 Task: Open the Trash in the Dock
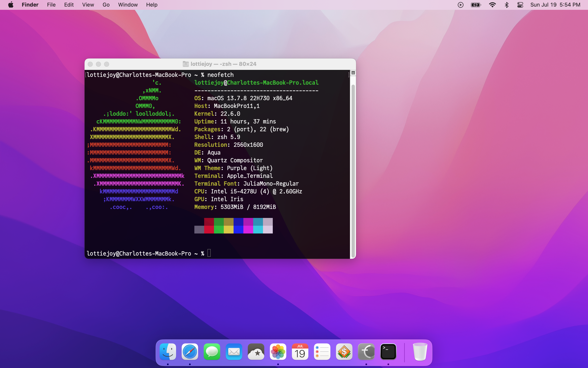point(420,351)
